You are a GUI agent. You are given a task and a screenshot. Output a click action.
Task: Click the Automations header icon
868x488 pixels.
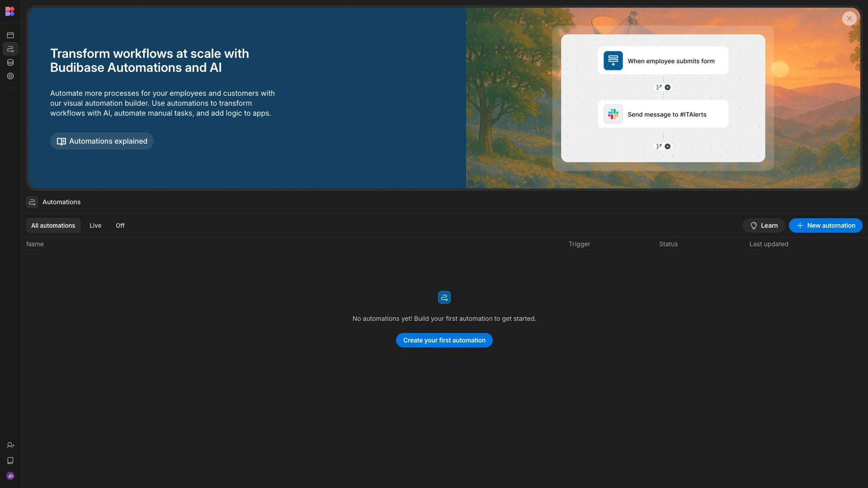(x=32, y=202)
